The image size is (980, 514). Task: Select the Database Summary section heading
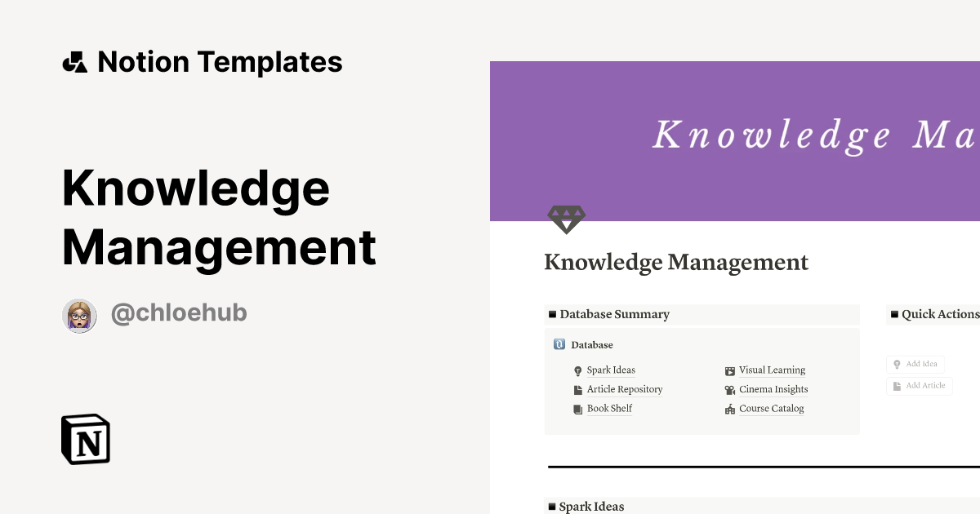[614, 314]
